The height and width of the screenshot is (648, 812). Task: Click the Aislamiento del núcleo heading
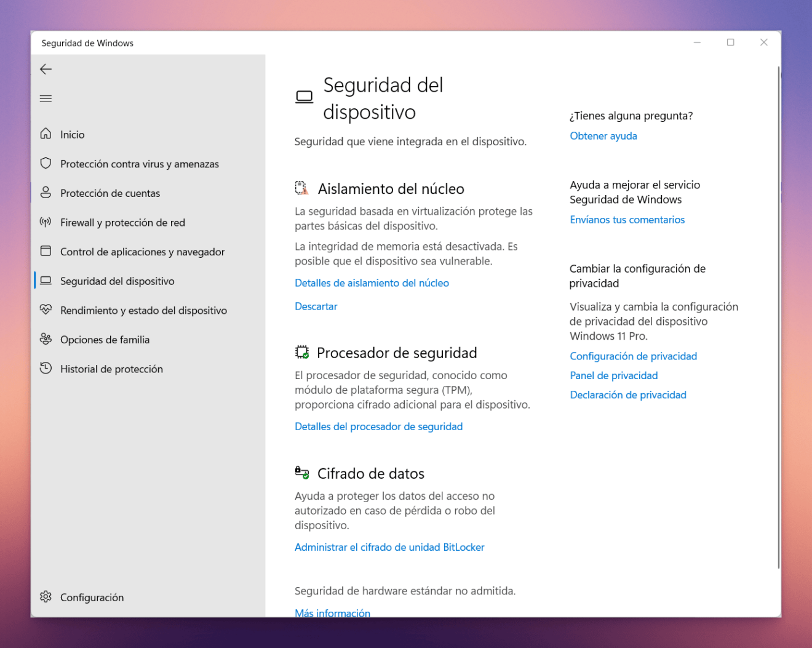tap(391, 189)
